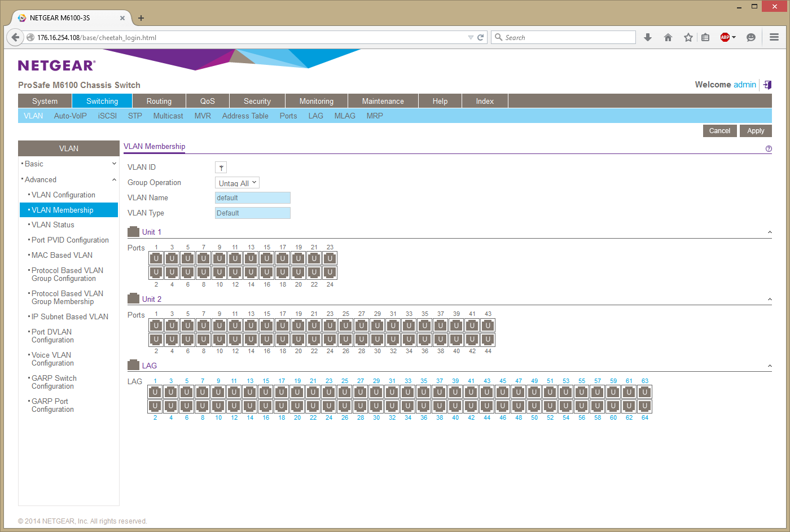
Task: Close the NETGEAR M6100-3S tab
Action: click(122, 18)
